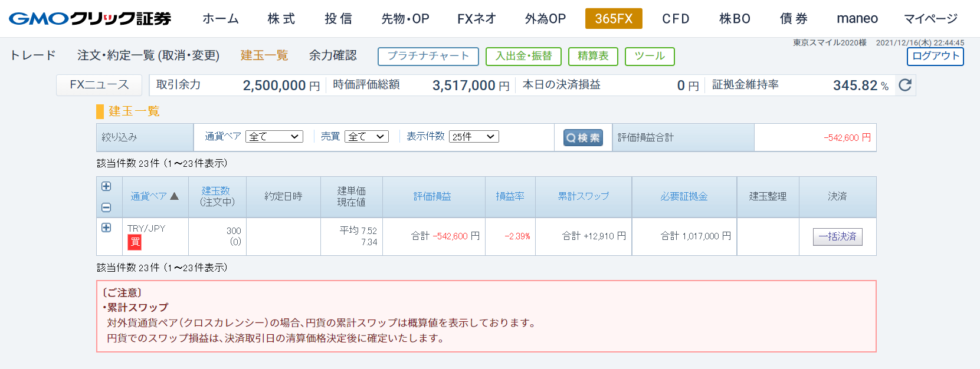
Task: Click the ログアウト button
Action: 935,56
